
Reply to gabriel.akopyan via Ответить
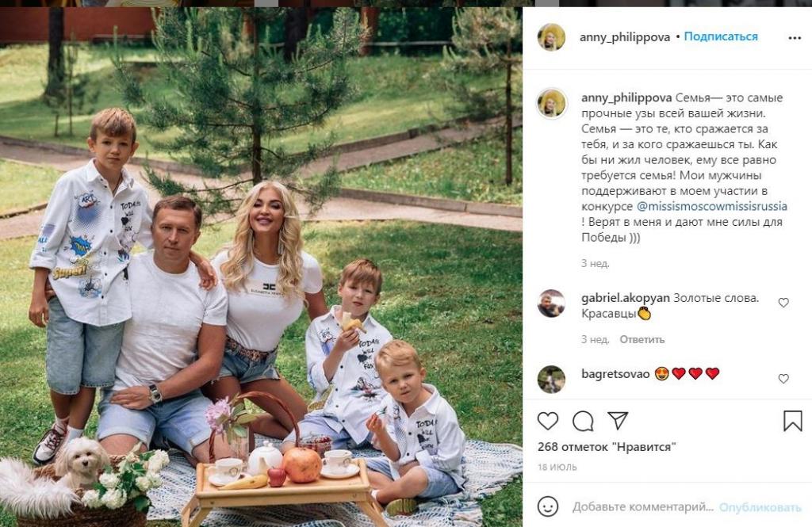point(642,340)
